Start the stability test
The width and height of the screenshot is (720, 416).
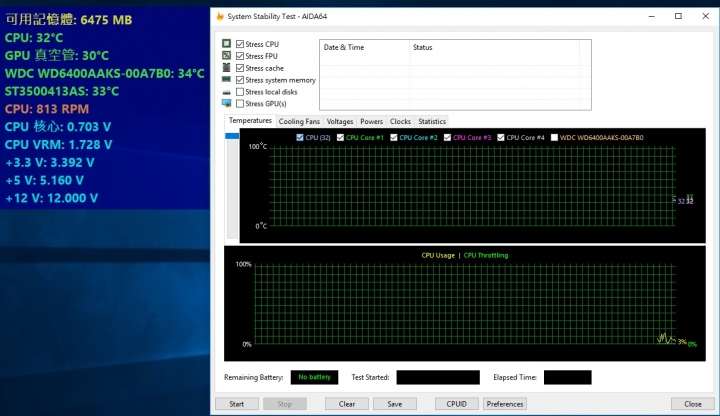[x=236, y=404]
